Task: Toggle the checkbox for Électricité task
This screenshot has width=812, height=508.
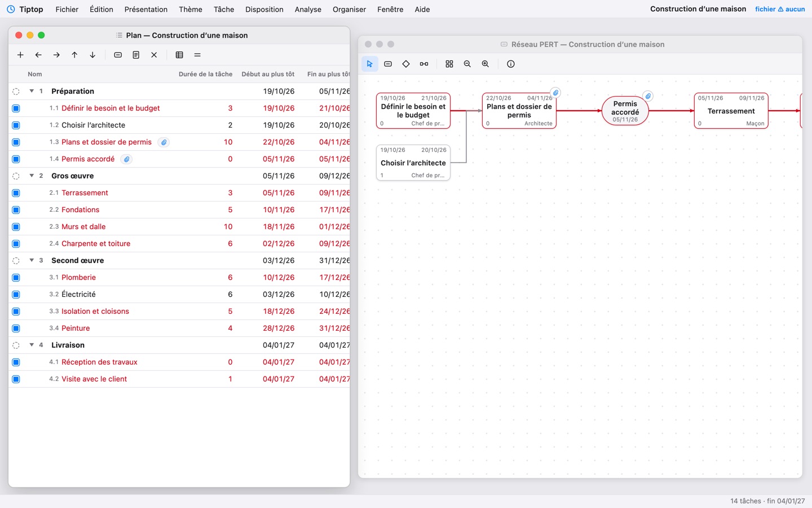Action: coord(16,295)
